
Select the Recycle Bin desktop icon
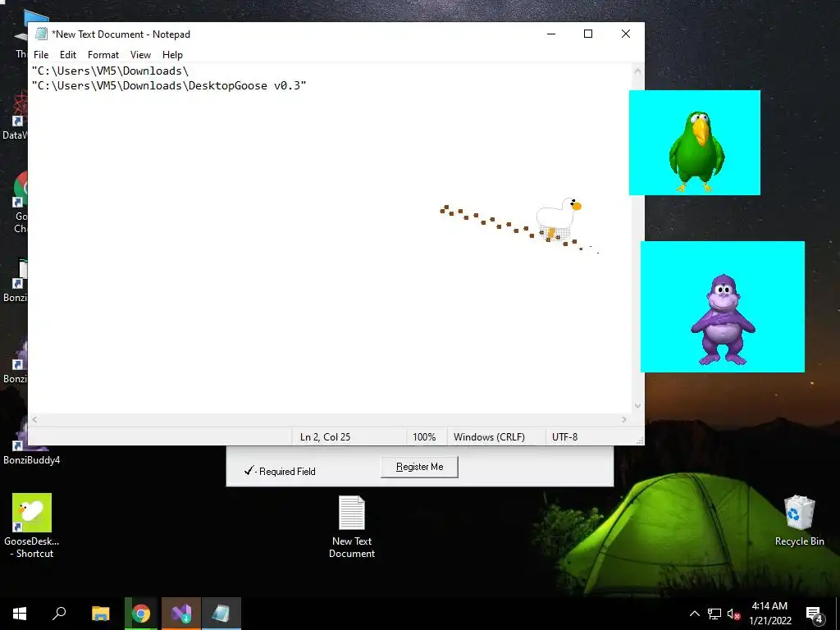click(799, 520)
